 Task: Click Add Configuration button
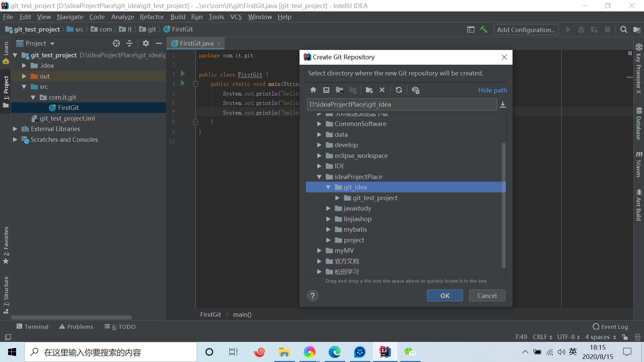point(526,30)
